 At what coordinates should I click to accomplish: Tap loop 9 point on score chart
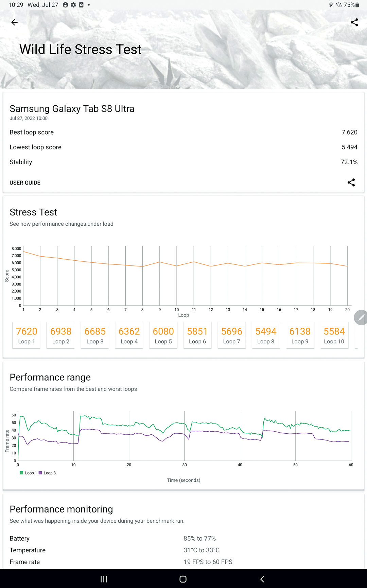click(x=160, y=262)
